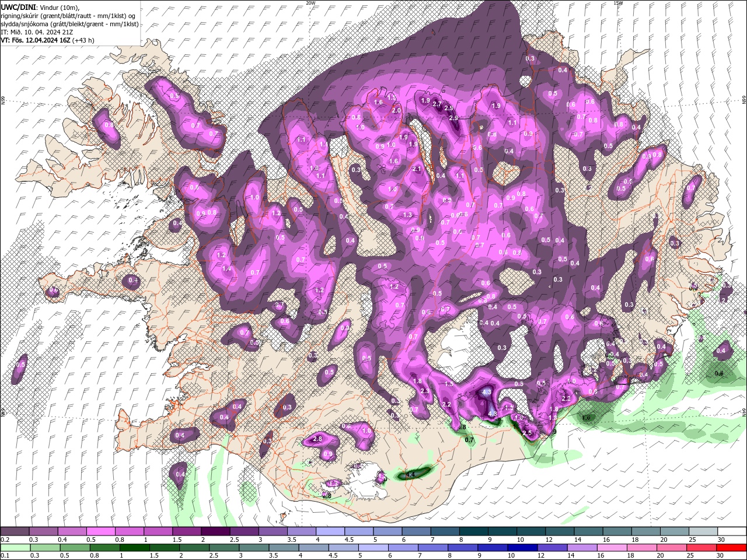This screenshot has height=560, width=747.
Task: Click the 2.3 snowfall value in the south
Action: 425,391
